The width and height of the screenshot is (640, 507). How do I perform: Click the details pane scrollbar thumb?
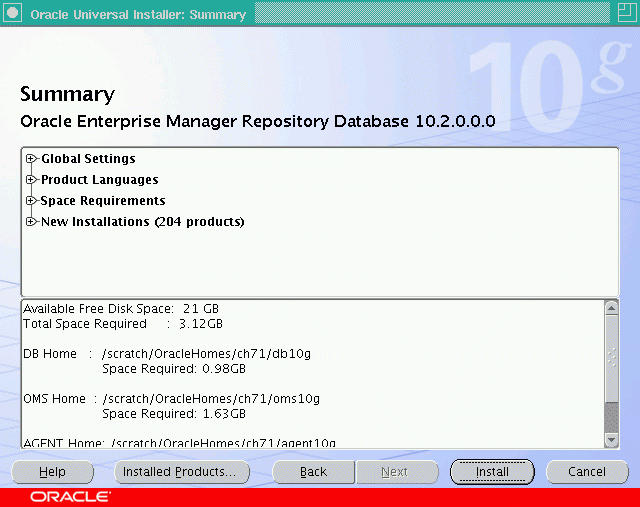coord(611,358)
